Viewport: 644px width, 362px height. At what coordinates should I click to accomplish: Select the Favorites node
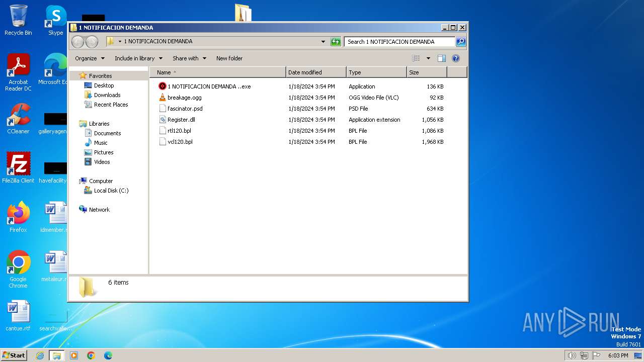point(100,76)
